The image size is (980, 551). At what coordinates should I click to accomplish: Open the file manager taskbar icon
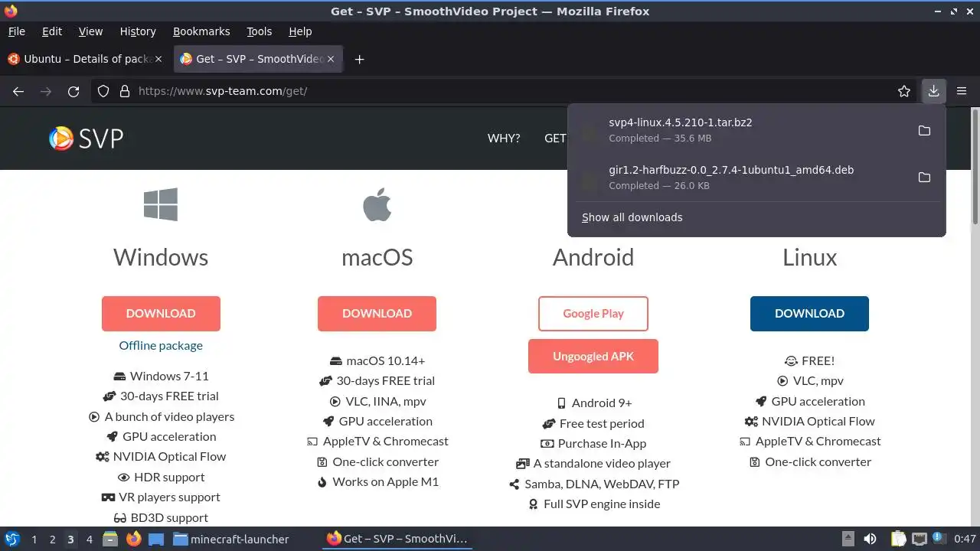tap(110, 540)
